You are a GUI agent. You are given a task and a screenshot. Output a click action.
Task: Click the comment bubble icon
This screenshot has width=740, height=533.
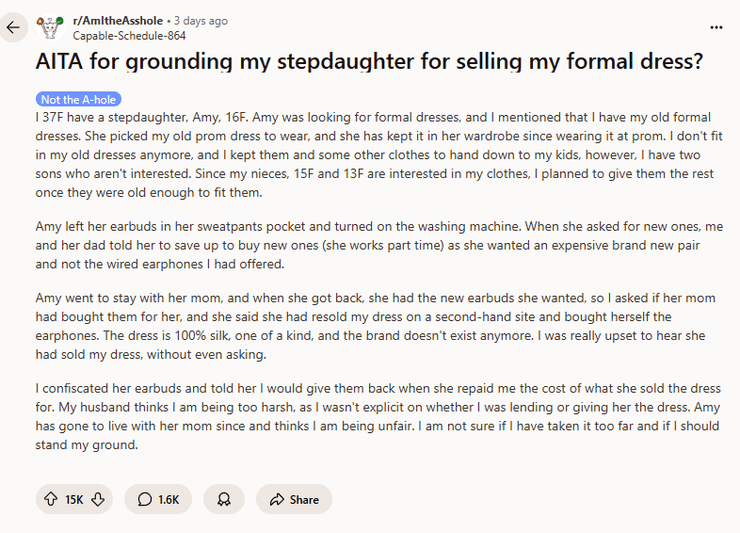pyautogui.click(x=145, y=499)
